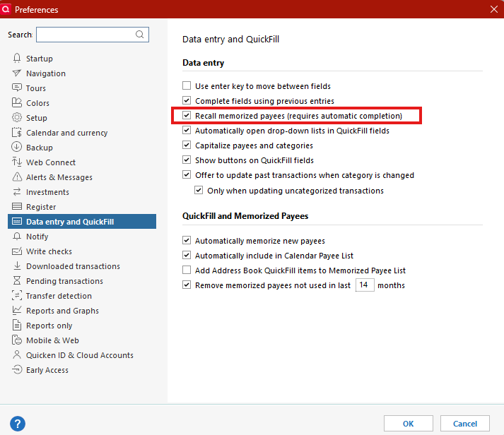Close the Preferences dialog

pos(494,9)
